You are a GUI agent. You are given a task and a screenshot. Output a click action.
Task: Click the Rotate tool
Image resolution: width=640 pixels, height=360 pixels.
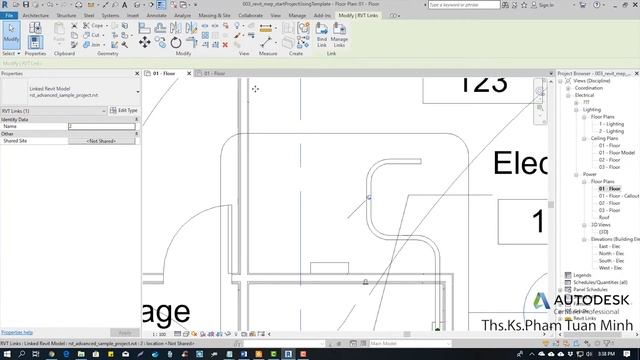[x=176, y=42]
